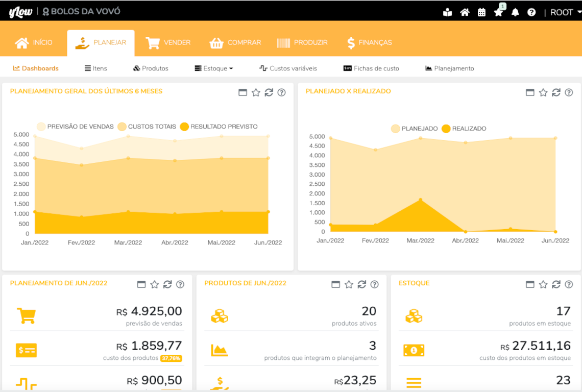Open the notifications bell icon
Viewport: 582px width, 392px height.
(x=515, y=12)
